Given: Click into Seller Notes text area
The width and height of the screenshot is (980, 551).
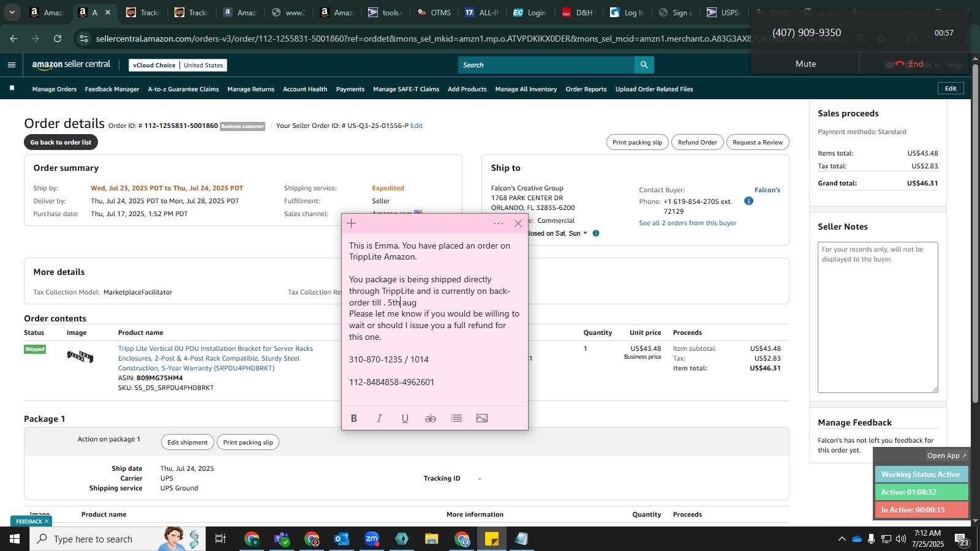Looking at the screenshot, I should click(878, 317).
